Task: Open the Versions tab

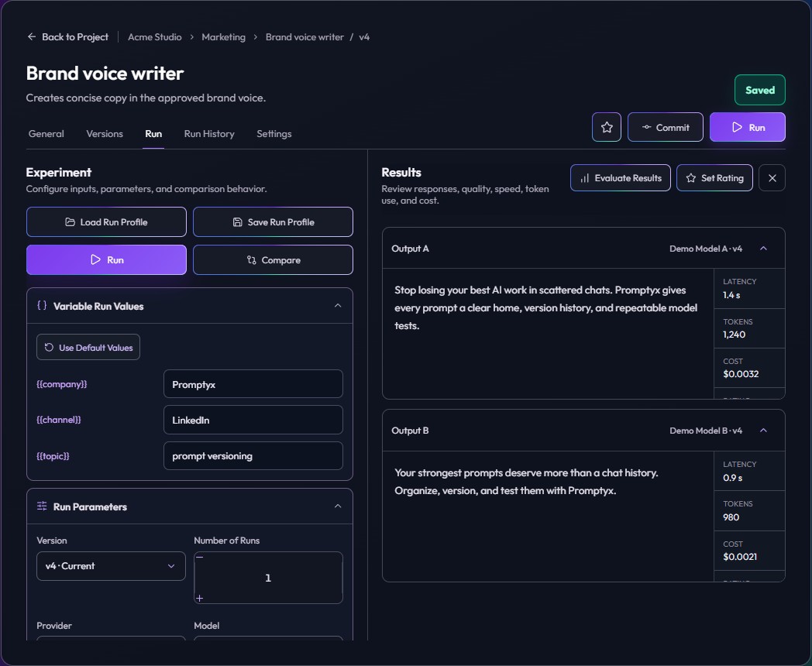Action: pyautogui.click(x=105, y=134)
